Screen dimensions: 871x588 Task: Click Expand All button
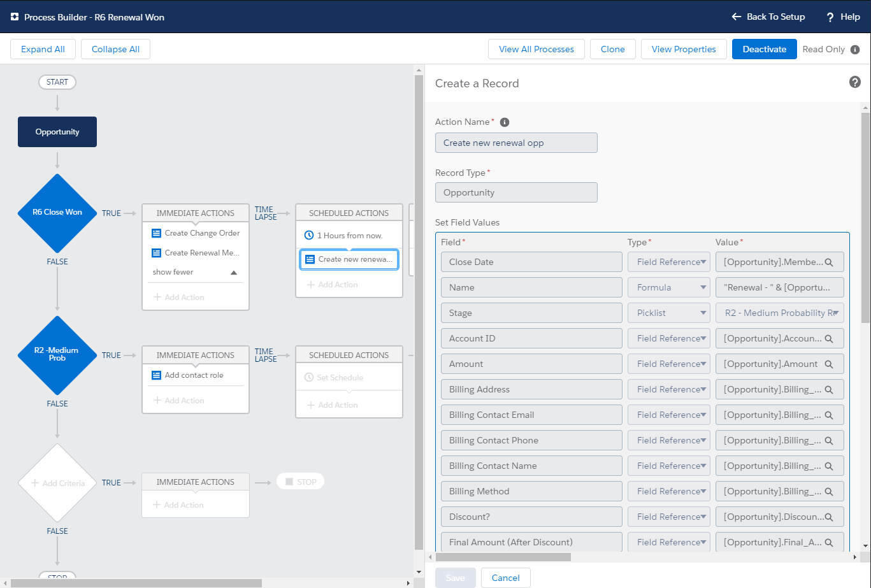(x=43, y=49)
